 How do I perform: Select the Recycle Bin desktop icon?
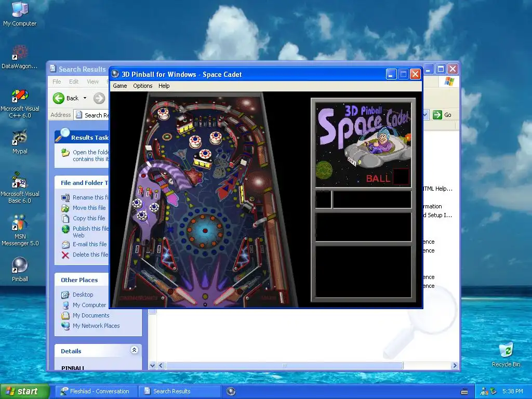(506, 354)
